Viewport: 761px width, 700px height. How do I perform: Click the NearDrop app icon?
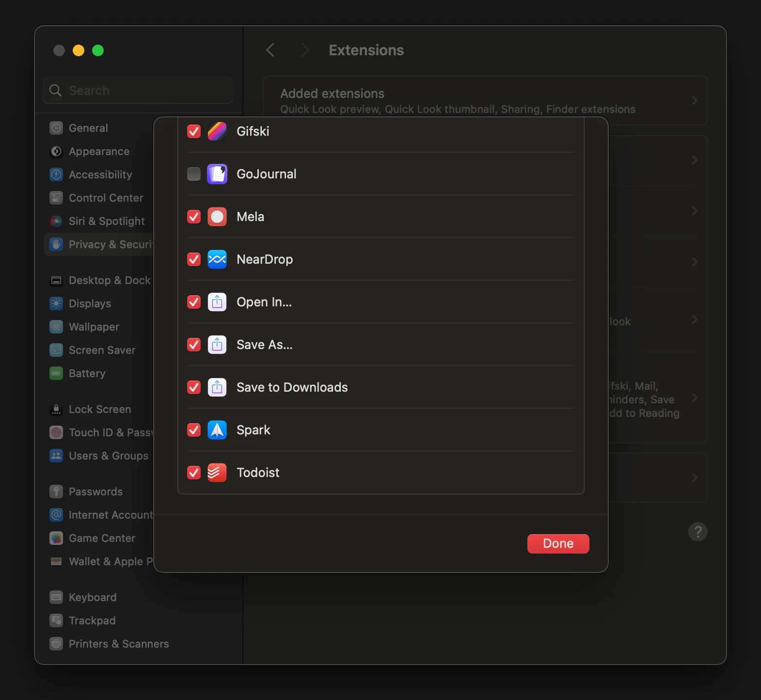[217, 259]
